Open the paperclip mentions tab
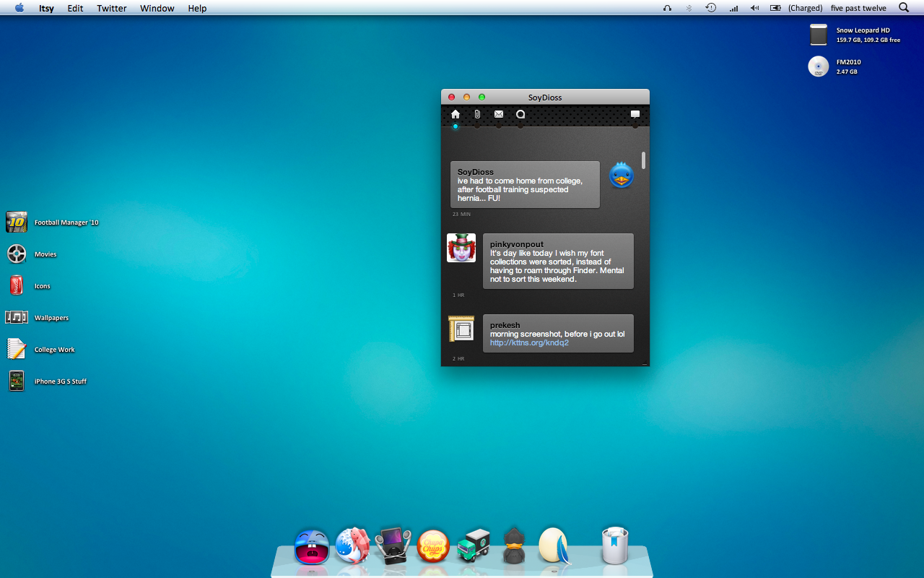 click(x=477, y=114)
